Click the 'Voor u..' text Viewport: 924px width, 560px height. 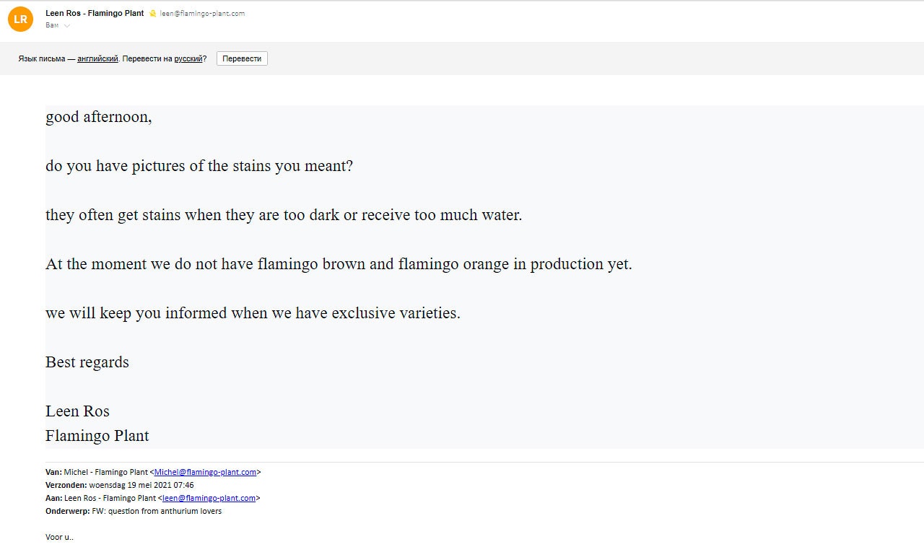pyautogui.click(x=59, y=537)
